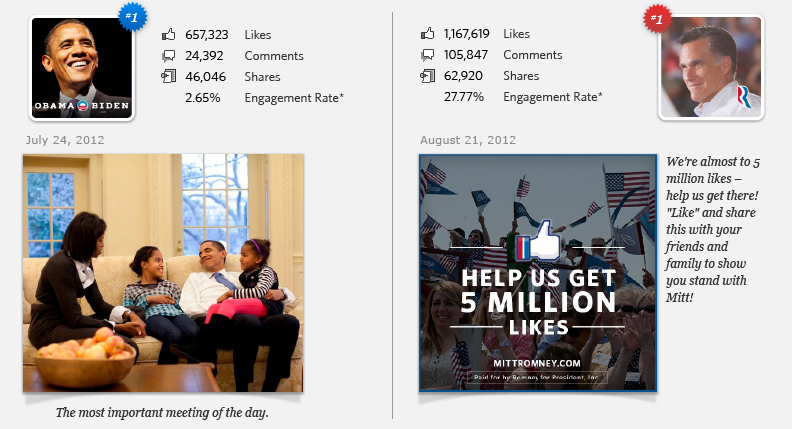
Task: Open the Obama Biden profile picture
Action: click(x=82, y=67)
